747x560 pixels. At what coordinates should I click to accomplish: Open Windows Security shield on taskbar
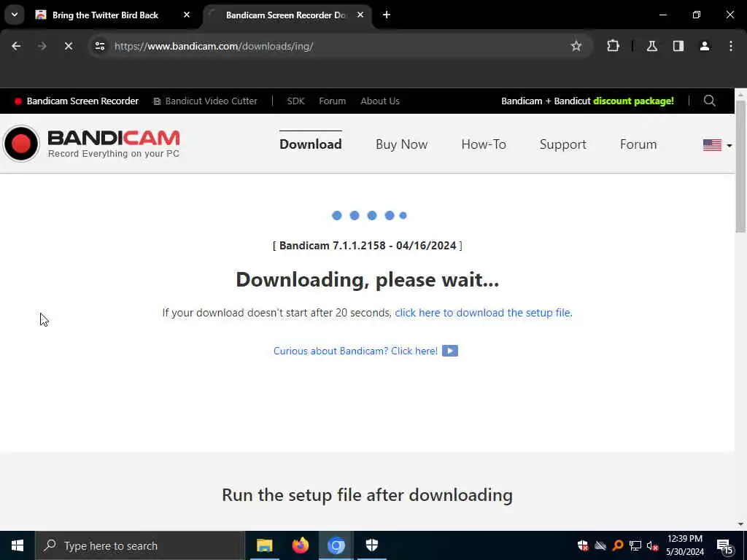coord(371,545)
